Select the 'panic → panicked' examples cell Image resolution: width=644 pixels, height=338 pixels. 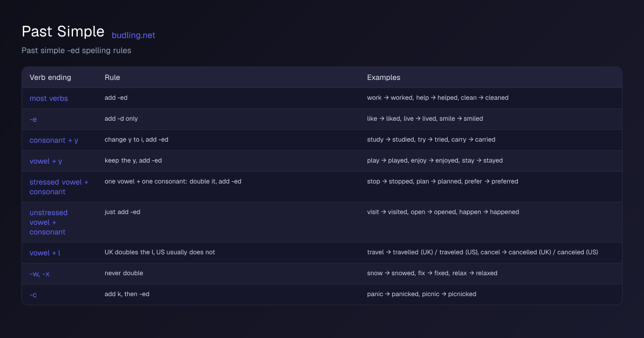pyautogui.click(x=422, y=294)
